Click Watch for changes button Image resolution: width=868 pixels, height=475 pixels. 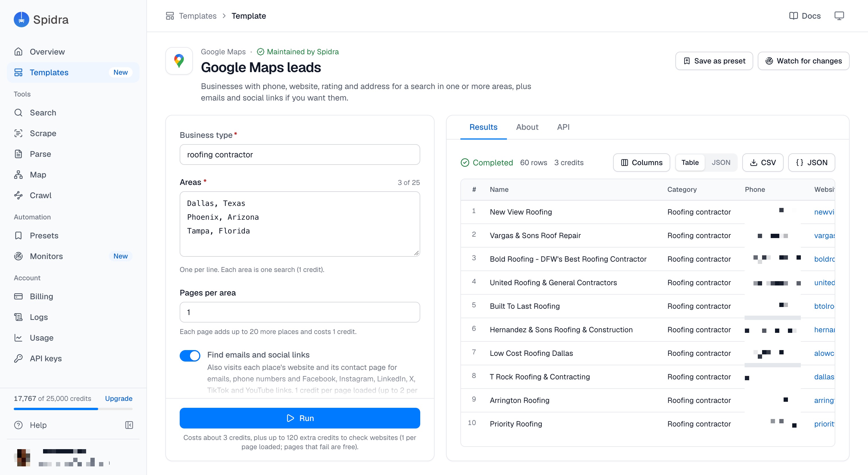point(803,61)
